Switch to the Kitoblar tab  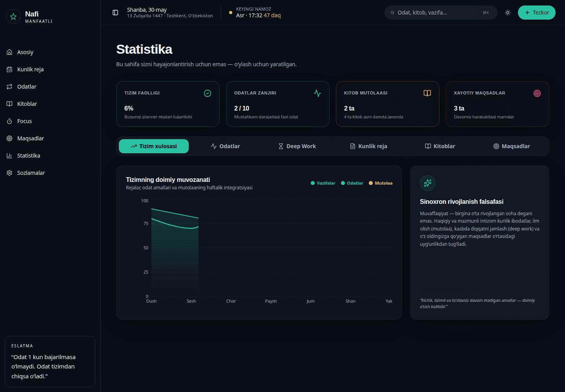pos(440,146)
